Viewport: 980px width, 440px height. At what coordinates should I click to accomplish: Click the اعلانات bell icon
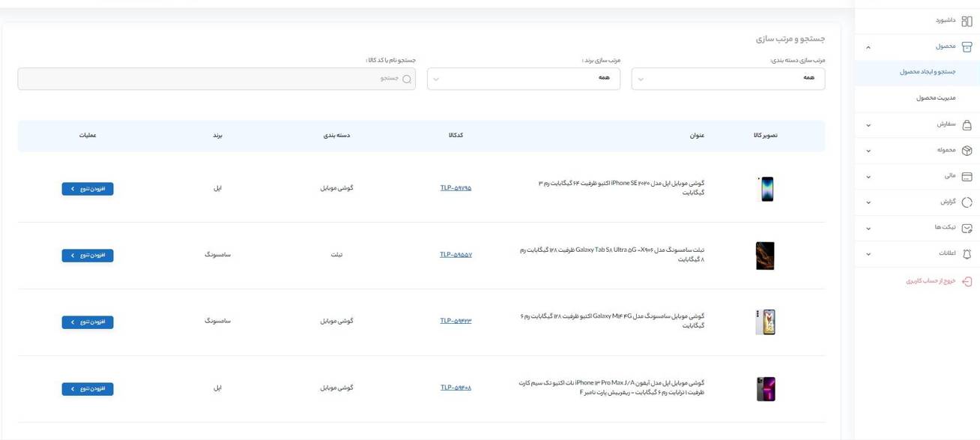click(x=967, y=254)
